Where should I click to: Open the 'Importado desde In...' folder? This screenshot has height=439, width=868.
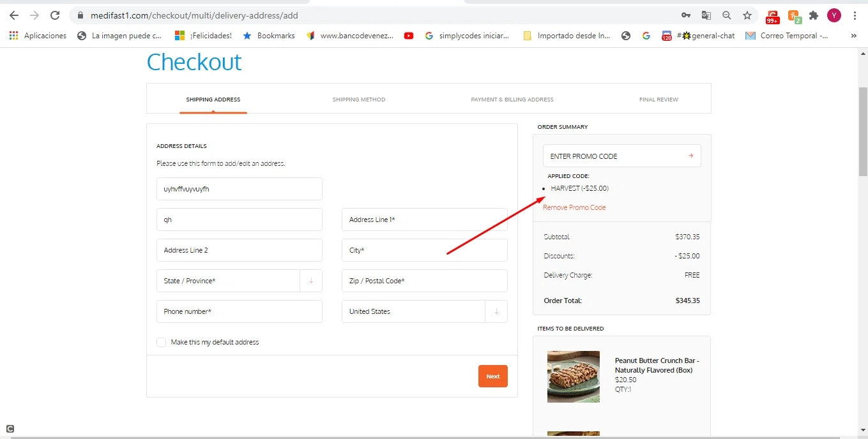[x=567, y=36]
